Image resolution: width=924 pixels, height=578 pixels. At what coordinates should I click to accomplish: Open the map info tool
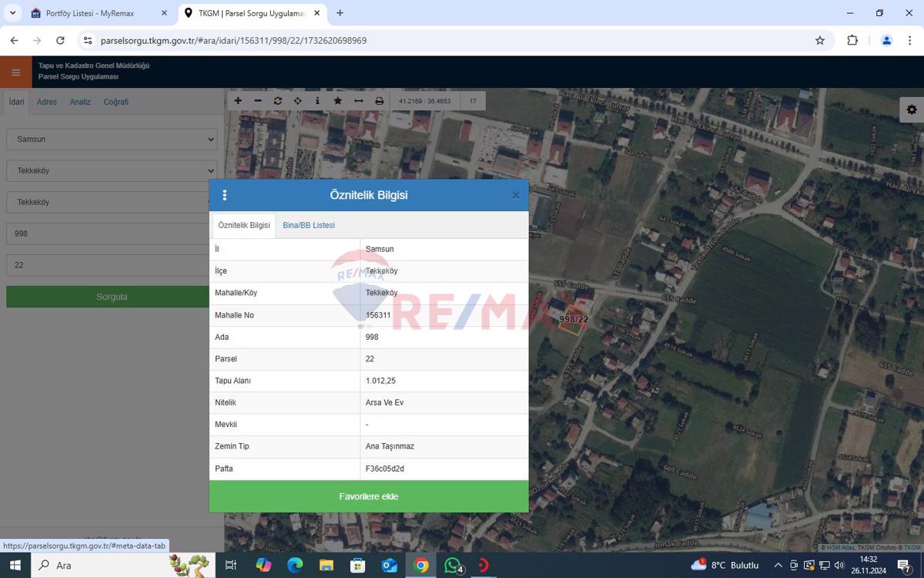click(317, 100)
